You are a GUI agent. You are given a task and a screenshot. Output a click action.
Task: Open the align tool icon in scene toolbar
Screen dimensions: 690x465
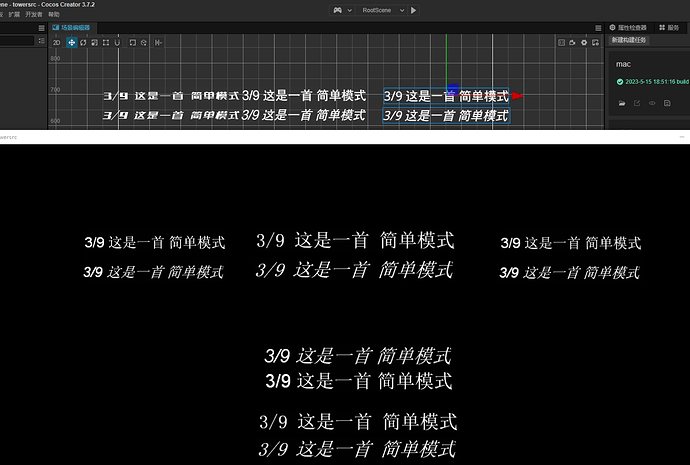point(158,43)
